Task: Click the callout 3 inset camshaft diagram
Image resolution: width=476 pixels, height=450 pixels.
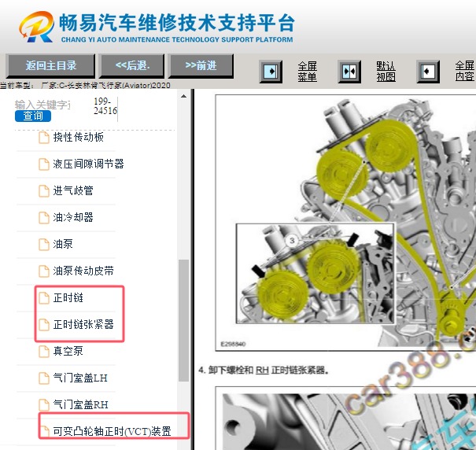Action: click(315, 274)
